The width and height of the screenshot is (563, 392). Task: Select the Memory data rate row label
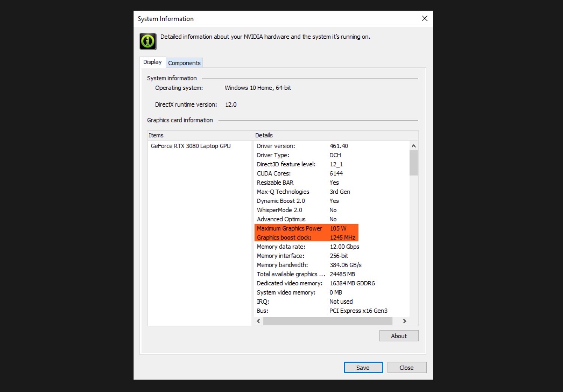pyautogui.click(x=281, y=247)
